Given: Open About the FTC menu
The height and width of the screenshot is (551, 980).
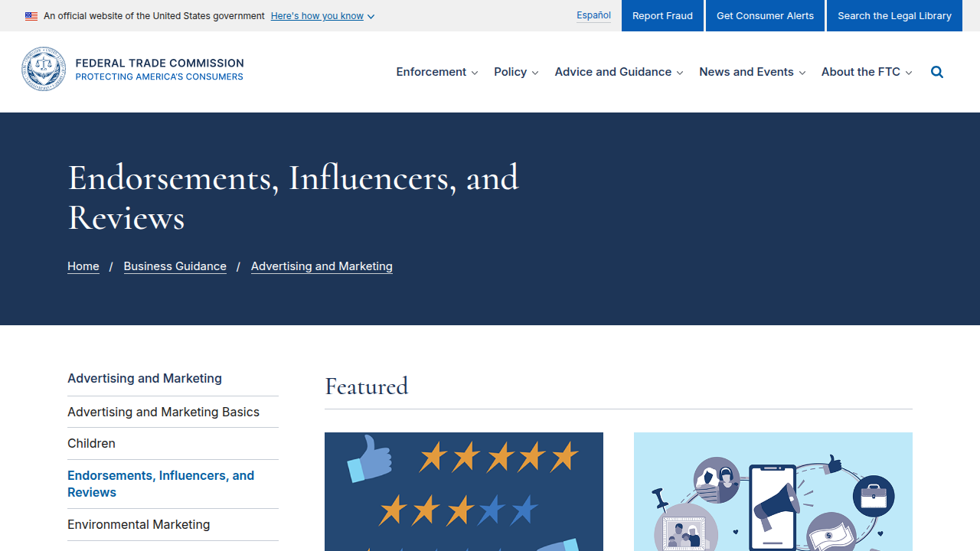Looking at the screenshot, I should coord(867,72).
